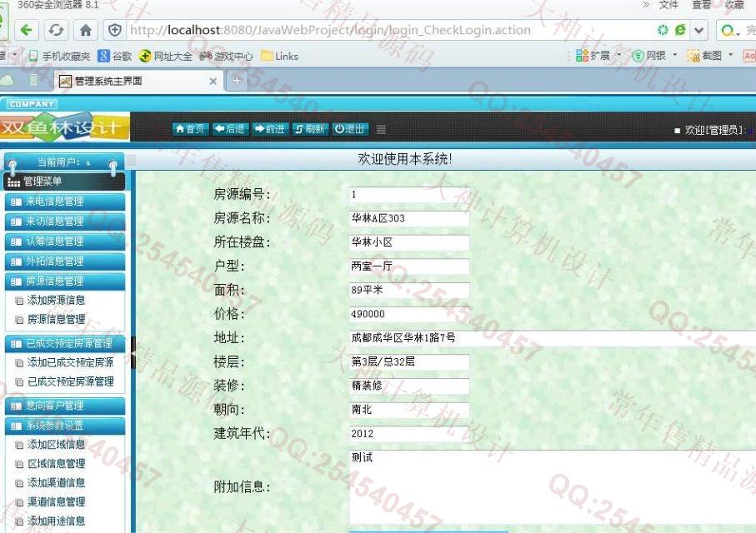Expand 认筹信息管理 menu
Viewport: 756px width, 533px height.
tap(65, 242)
